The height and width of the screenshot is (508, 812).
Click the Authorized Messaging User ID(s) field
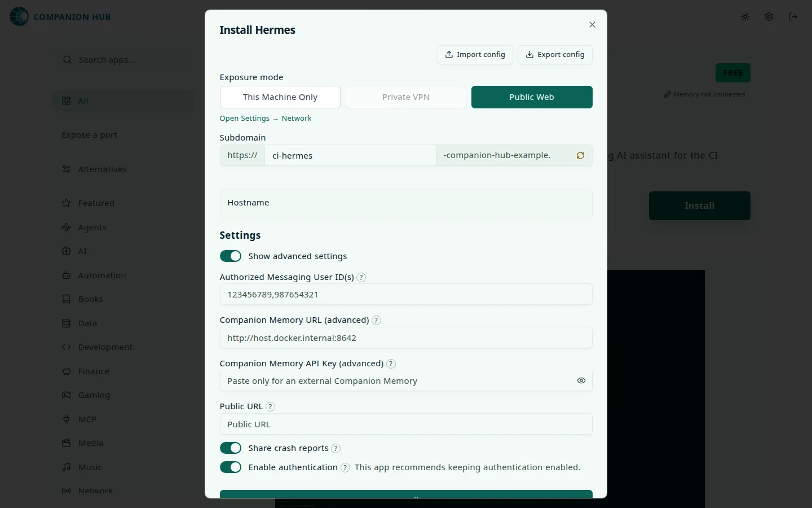[406, 295]
